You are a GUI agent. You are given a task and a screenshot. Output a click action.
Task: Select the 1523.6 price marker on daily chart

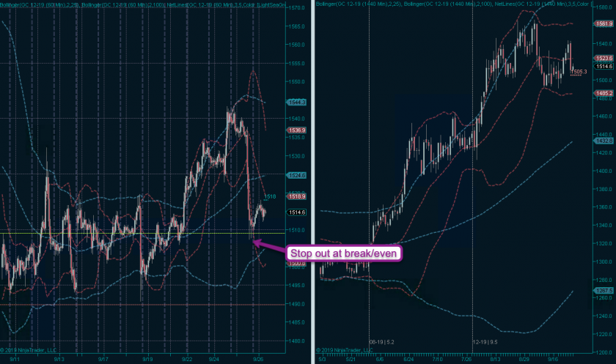click(x=604, y=57)
